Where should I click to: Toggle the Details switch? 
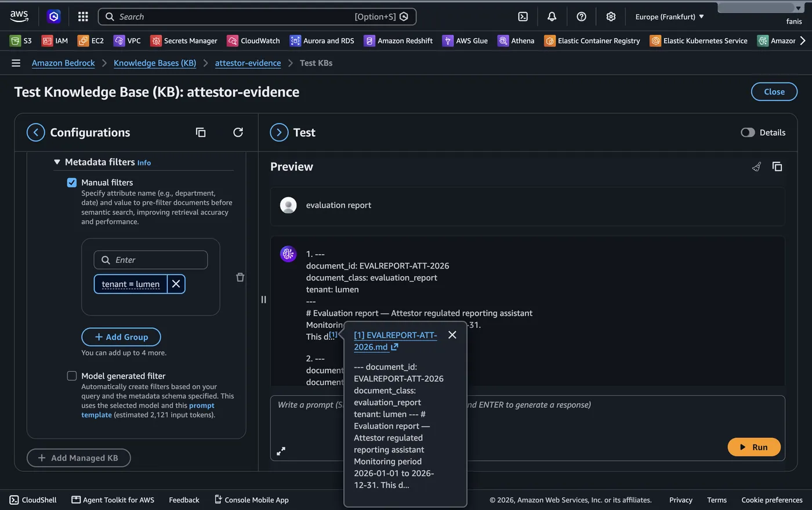click(748, 132)
